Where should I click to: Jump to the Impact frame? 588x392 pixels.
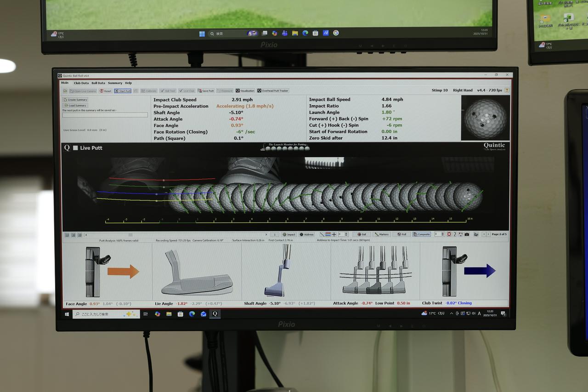click(289, 234)
